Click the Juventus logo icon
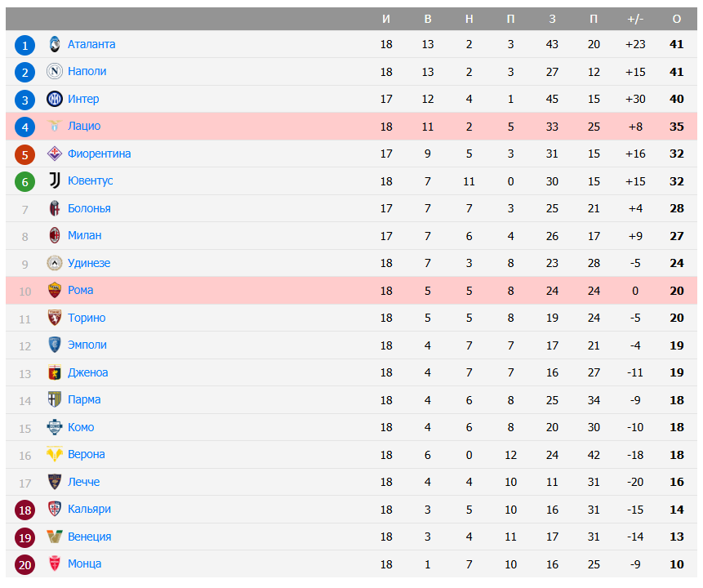The image size is (703, 588). [x=55, y=180]
